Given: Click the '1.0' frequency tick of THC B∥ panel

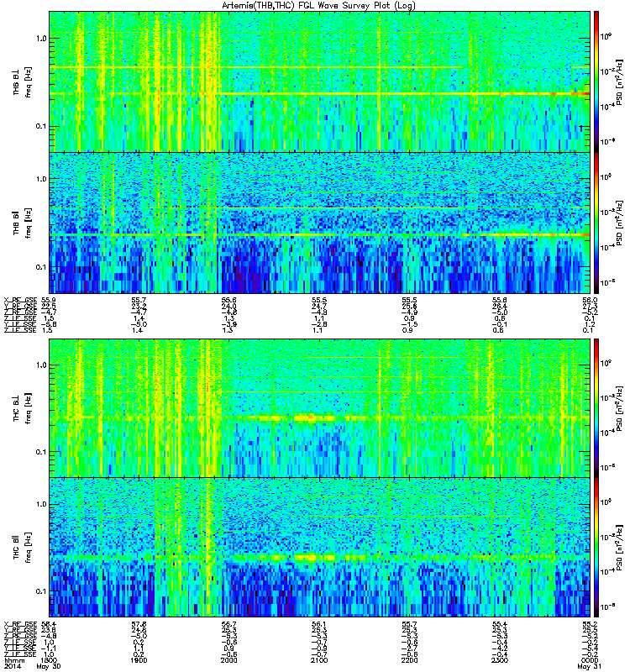Looking at the screenshot, I should click(x=41, y=504).
